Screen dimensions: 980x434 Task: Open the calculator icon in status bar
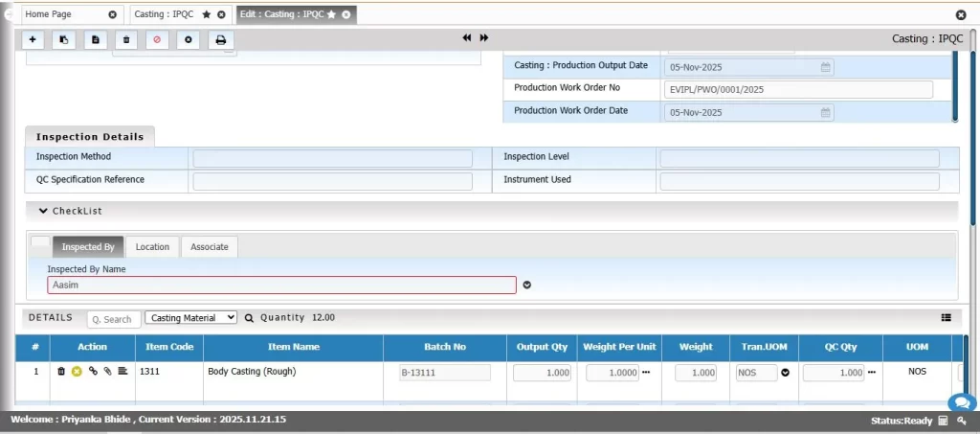(x=943, y=421)
